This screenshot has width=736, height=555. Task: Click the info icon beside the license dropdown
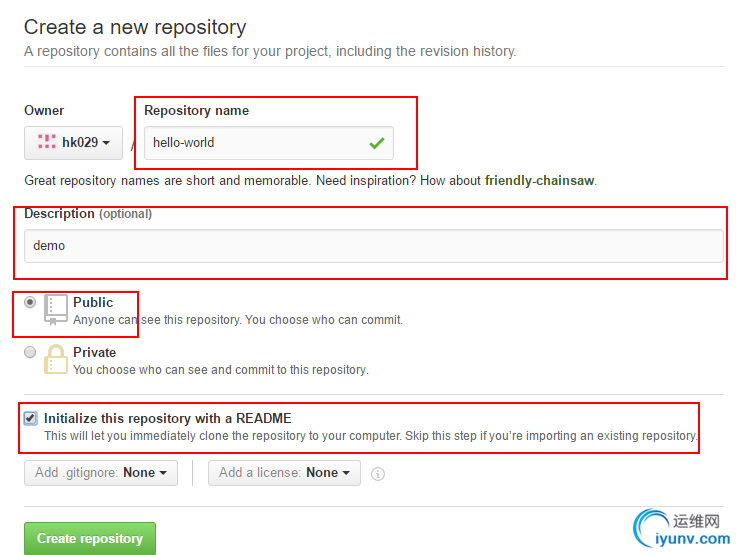(378, 474)
